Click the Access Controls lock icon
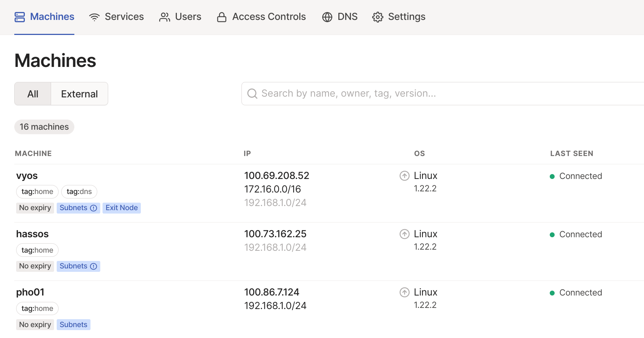Viewport: 644px width, 338px height. click(222, 17)
